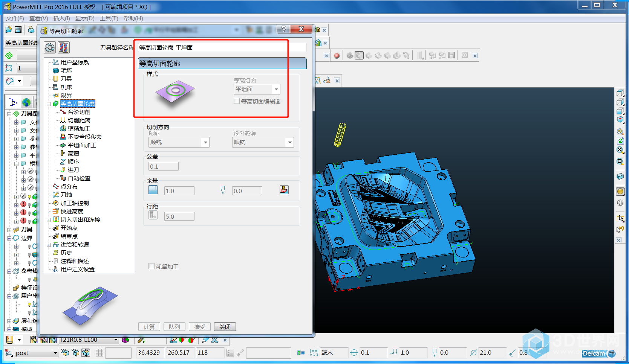The image size is (629, 364).
Task: Select 毛坯 in strategy tree
Action: 66,71
